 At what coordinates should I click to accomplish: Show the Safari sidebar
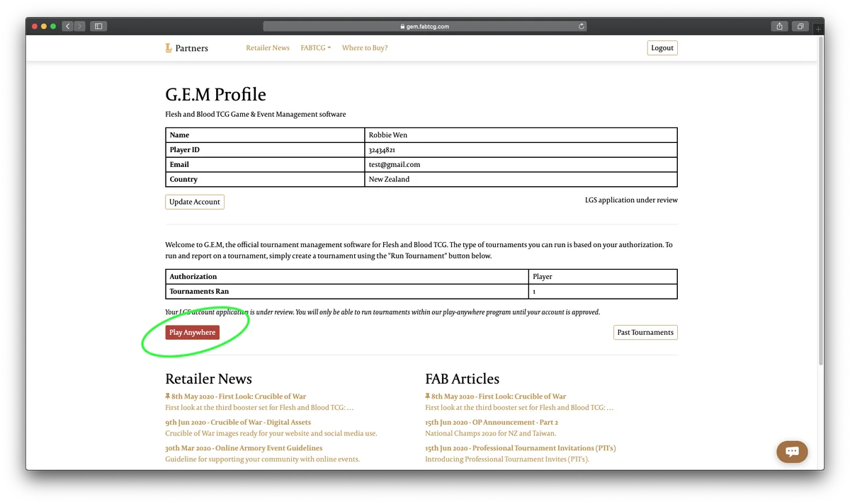click(x=98, y=26)
